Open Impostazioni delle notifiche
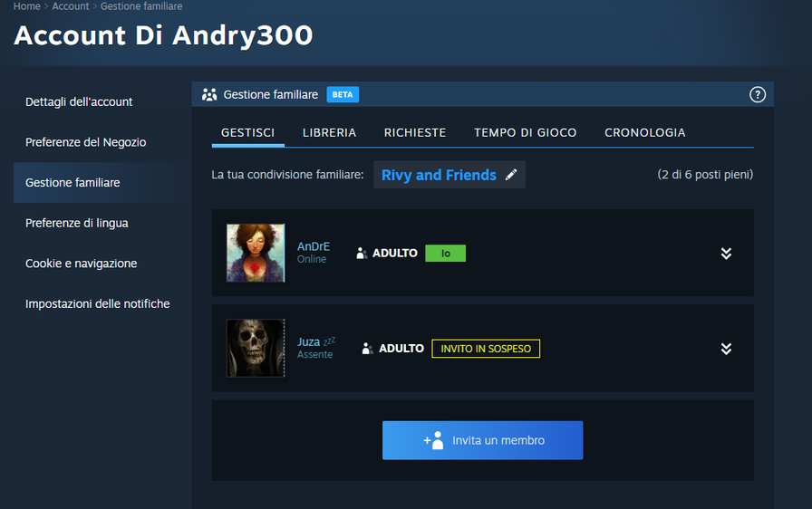812x509 pixels. coord(97,303)
